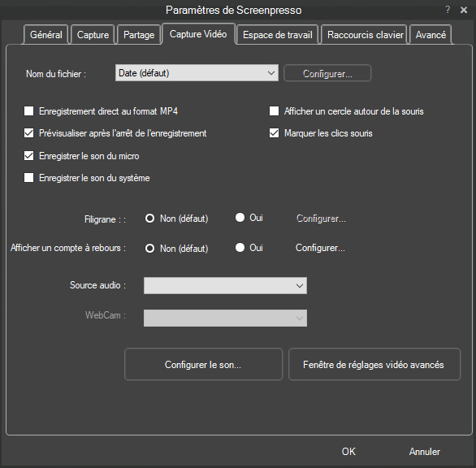476x468 pixels.
Task: Click Annuler to cancel changes
Action: pyautogui.click(x=424, y=452)
